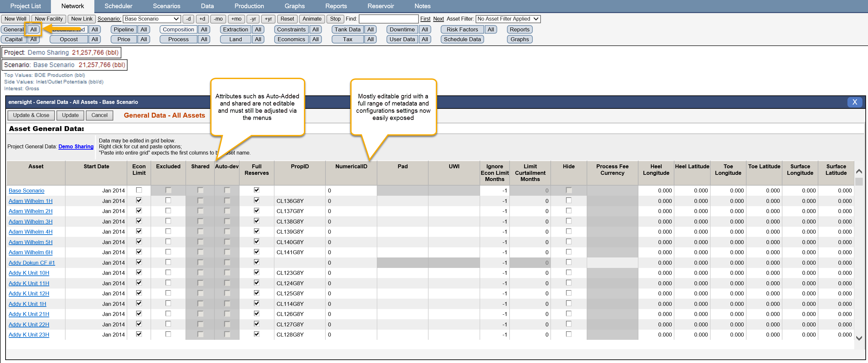This screenshot has width=868, height=363.
Task: Toggle Hide checkbox for Addy K Unit 10H
Action: [568, 272]
